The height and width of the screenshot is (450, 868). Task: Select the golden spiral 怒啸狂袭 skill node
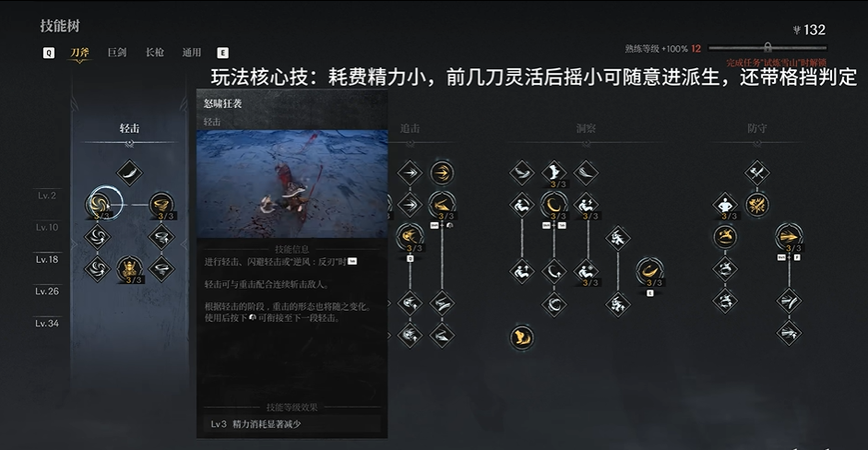(101, 204)
